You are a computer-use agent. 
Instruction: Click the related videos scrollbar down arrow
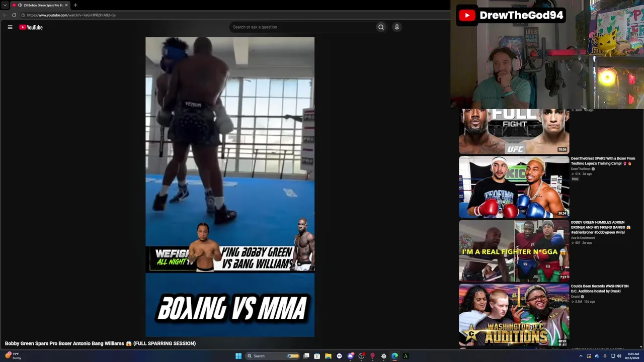(x=640, y=346)
